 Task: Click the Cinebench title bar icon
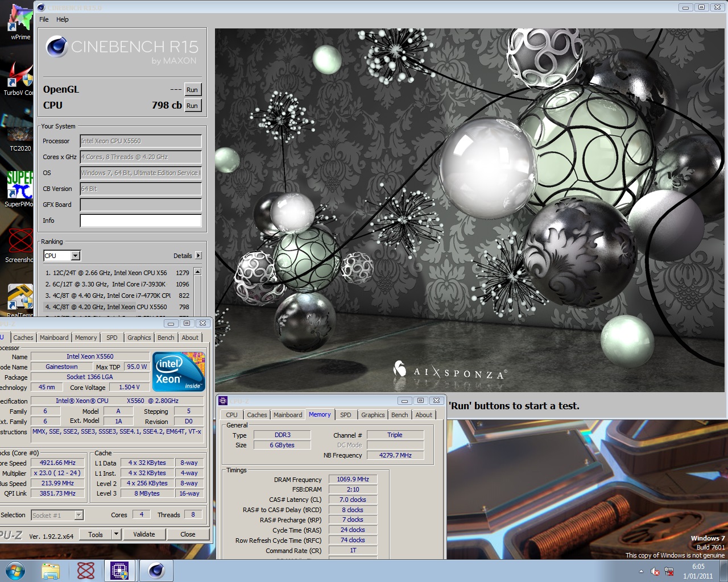pos(41,7)
